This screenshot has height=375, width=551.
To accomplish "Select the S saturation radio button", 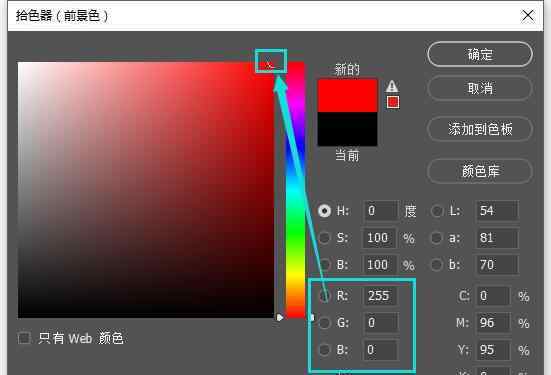I will pos(324,238).
